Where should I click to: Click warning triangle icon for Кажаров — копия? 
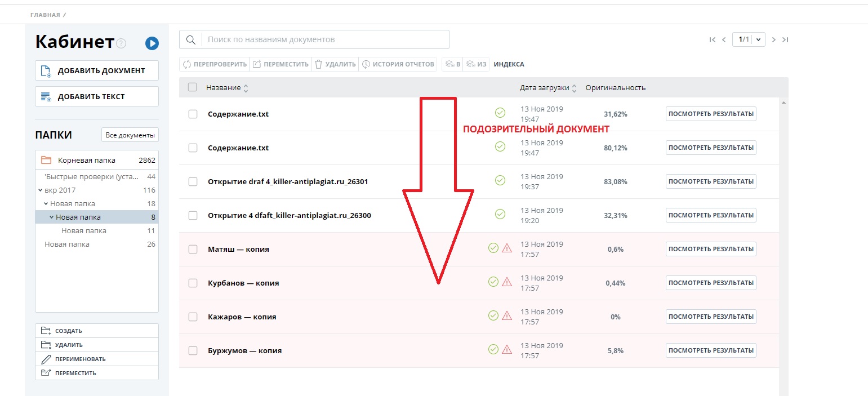click(507, 315)
